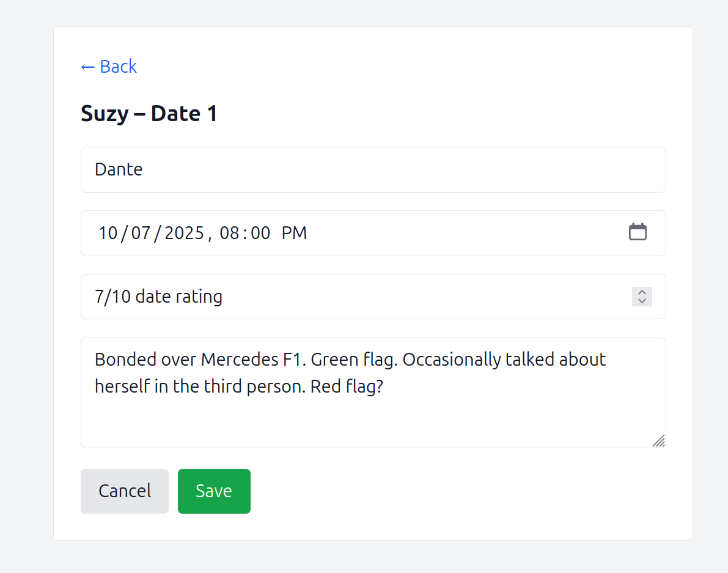Select the minutes segment of the time

pyautogui.click(x=260, y=233)
